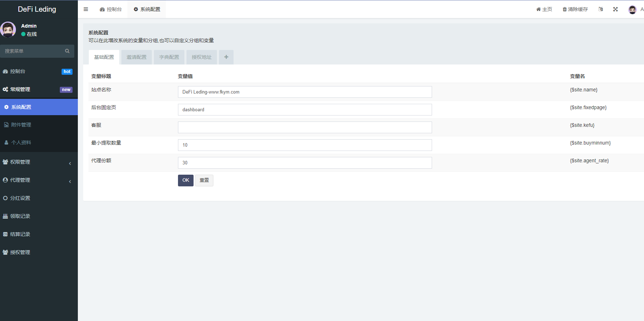This screenshot has height=321, width=644.
Task: Click the 重置 reset button
Action: pyautogui.click(x=204, y=180)
